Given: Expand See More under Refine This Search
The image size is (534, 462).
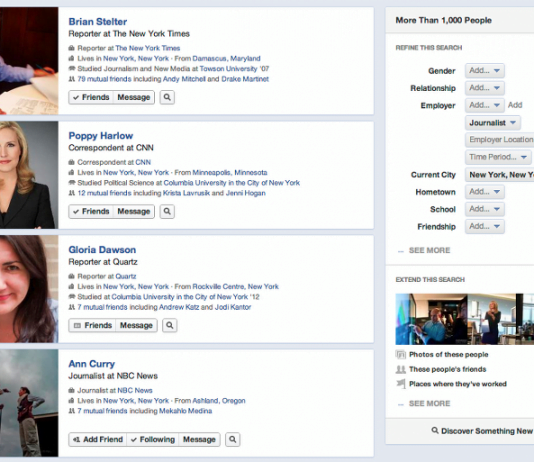Looking at the screenshot, I should [x=429, y=251].
